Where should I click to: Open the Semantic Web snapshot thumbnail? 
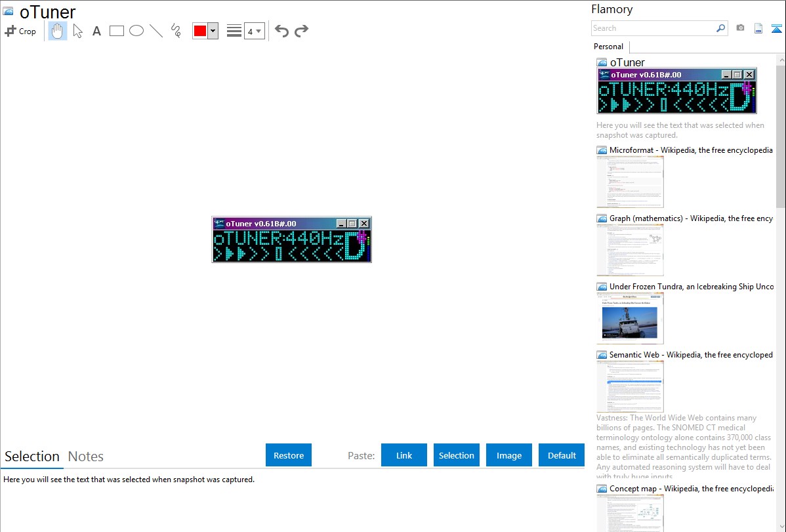[x=630, y=386]
